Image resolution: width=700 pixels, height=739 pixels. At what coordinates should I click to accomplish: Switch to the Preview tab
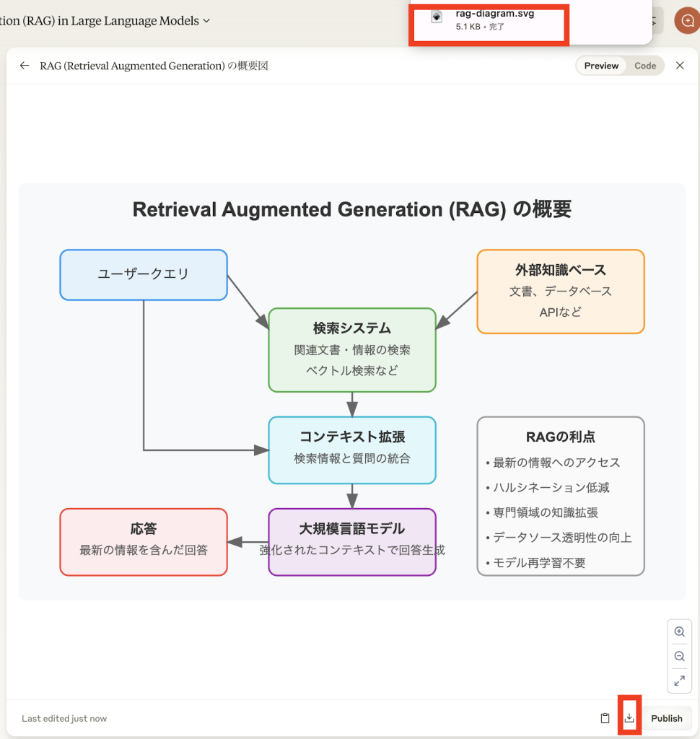coord(601,66)
